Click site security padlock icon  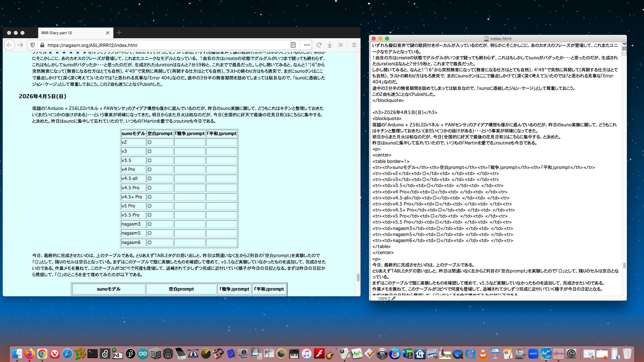[42, 45]
